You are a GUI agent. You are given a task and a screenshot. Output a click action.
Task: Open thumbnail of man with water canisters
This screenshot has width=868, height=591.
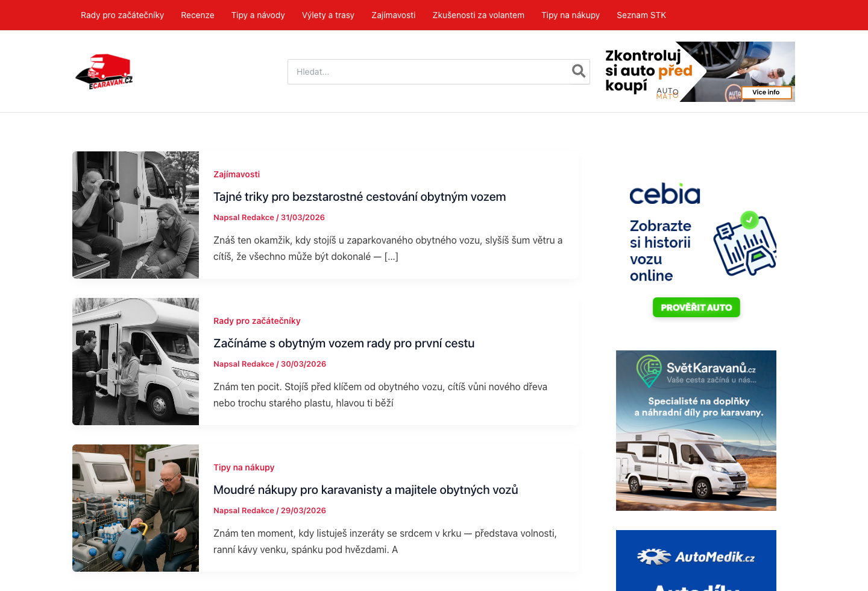click(136, 508)
